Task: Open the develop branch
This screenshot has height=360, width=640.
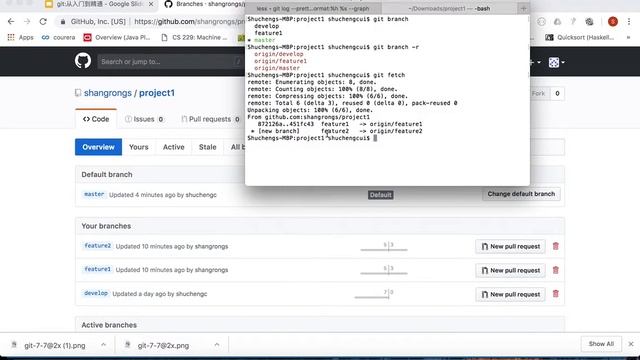Action: tap(96, 293)
